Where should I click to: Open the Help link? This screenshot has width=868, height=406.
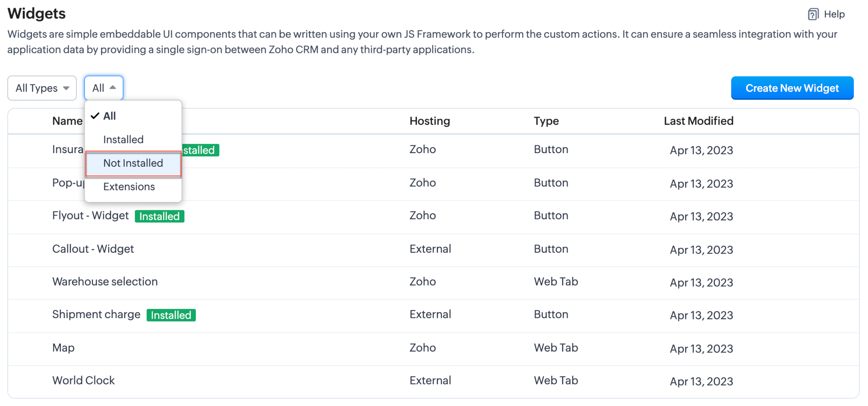(834, 14)
